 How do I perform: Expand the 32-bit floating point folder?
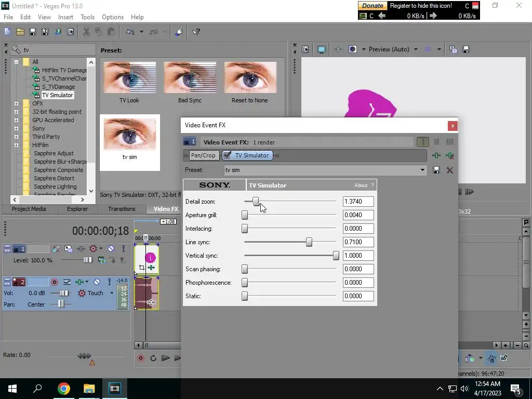16,112
